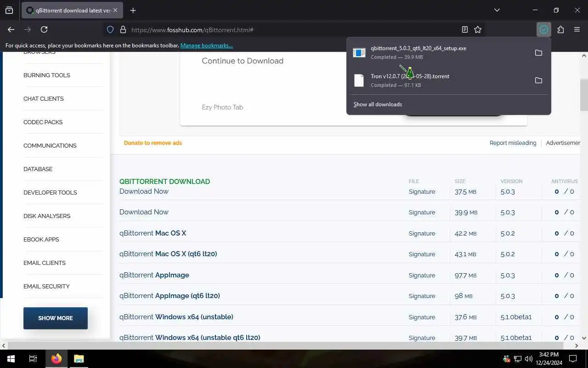Click the SHOW MORE button
588x368 pixels.
[x=56, y=318]
